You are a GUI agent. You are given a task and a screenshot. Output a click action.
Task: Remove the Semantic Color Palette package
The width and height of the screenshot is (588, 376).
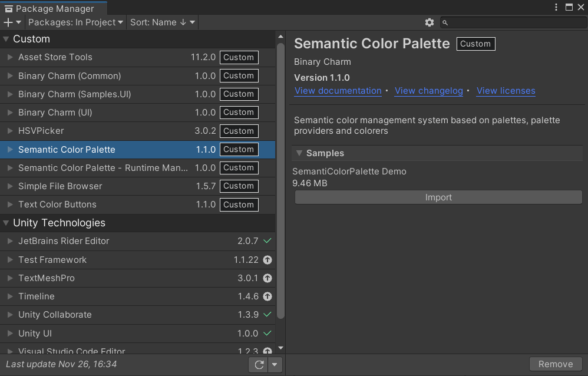[x=556, y=364]
